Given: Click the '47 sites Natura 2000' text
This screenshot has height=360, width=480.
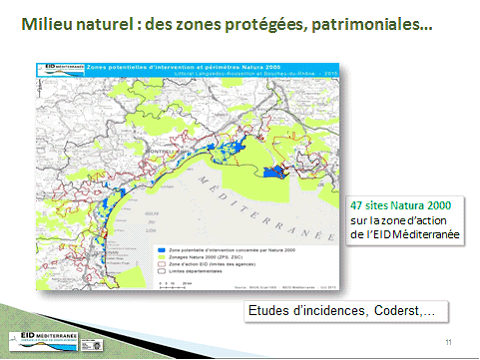Looking at the screenshot, I should [x=401, y=205].
